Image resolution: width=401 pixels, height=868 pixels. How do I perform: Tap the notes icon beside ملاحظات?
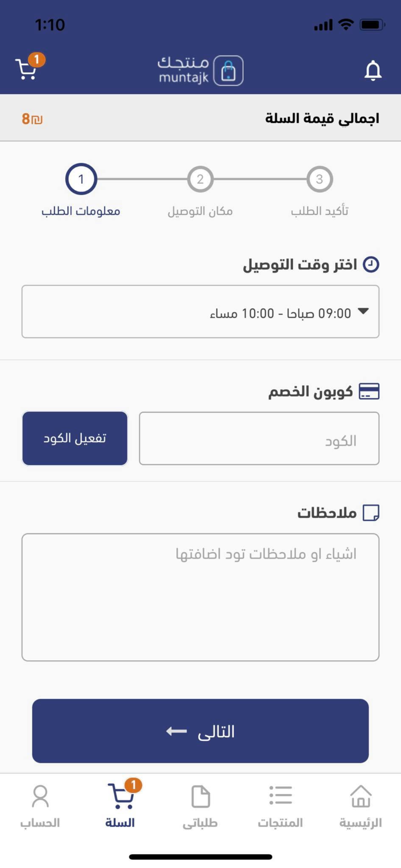(x=371, y=513)
